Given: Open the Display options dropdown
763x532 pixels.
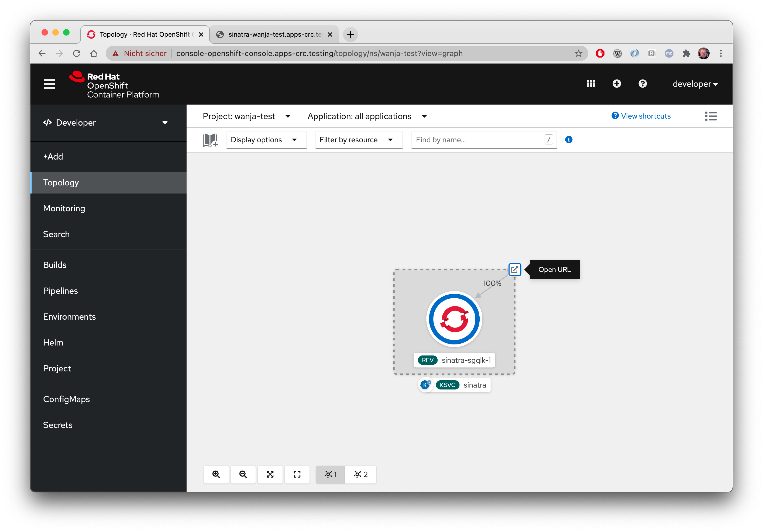Looking at the screenshot, I should tap(266, 140).
